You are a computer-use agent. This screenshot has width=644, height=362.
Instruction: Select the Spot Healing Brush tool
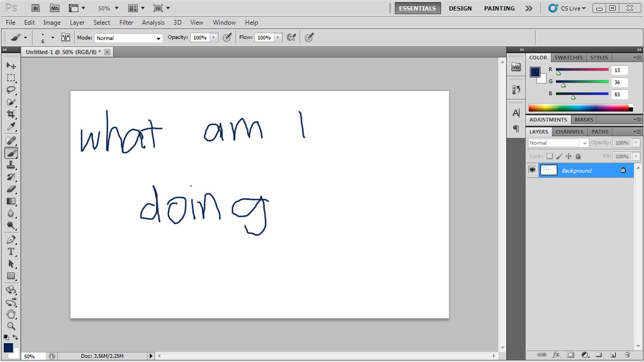coord(11,140)
